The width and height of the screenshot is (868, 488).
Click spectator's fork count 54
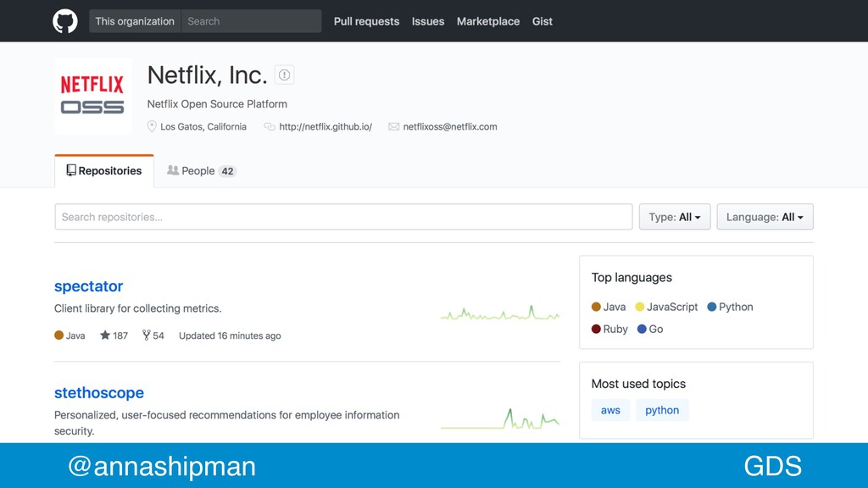pos(159,335)
